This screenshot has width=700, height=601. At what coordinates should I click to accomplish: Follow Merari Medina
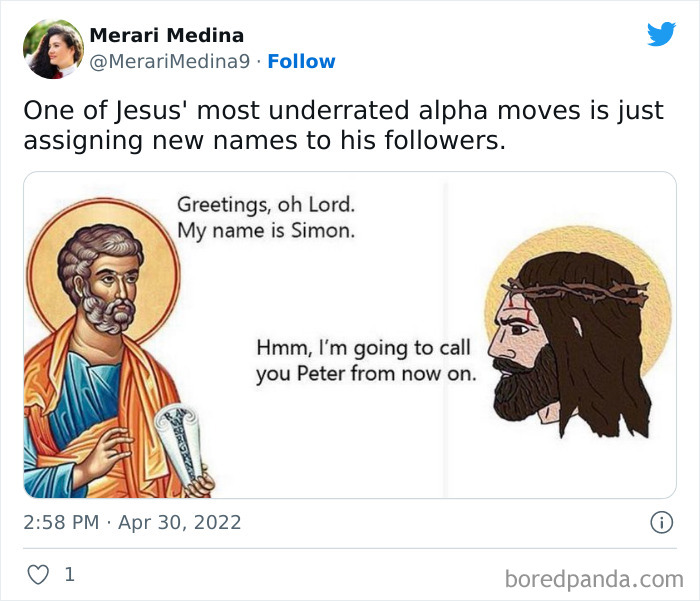301,62
